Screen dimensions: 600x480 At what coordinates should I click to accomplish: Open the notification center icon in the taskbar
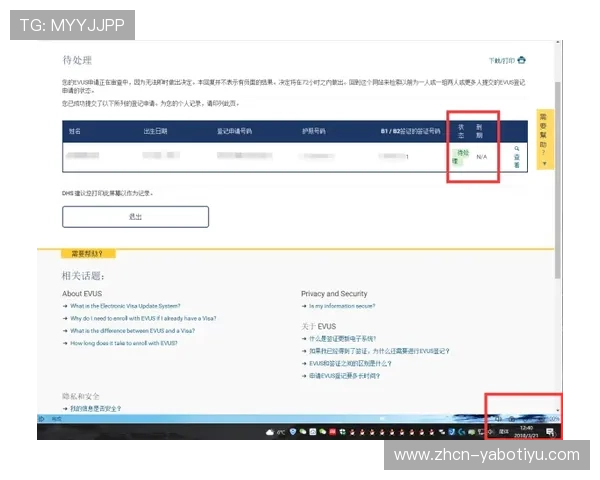tap(550, 431)
